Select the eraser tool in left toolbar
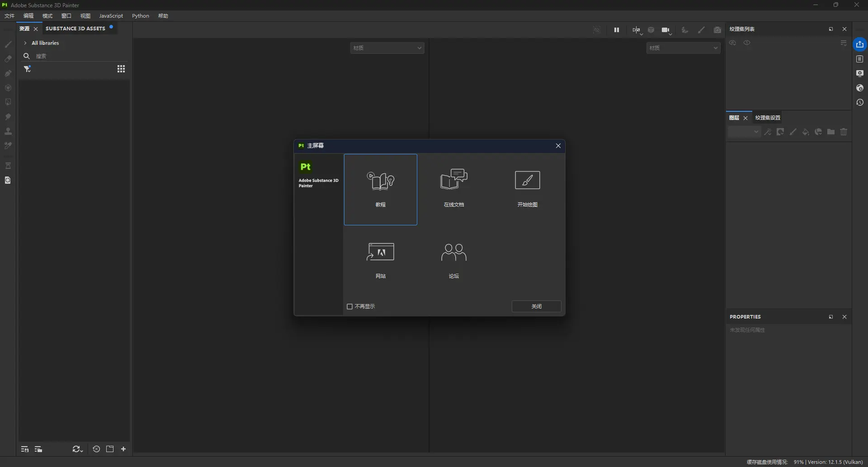 pyautogui.click(x=8, y=59)
